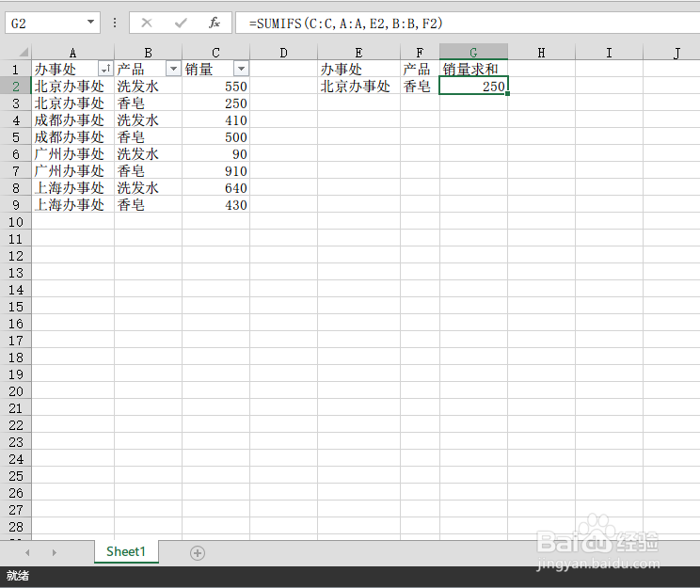Image resolution: width=700 pixels, height=588 pixels.
Task: Select row 10 header
Action: pos(16,221)
